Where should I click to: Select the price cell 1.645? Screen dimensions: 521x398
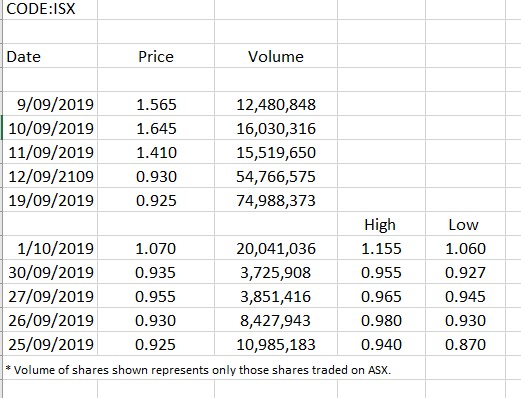coord(156,128)
